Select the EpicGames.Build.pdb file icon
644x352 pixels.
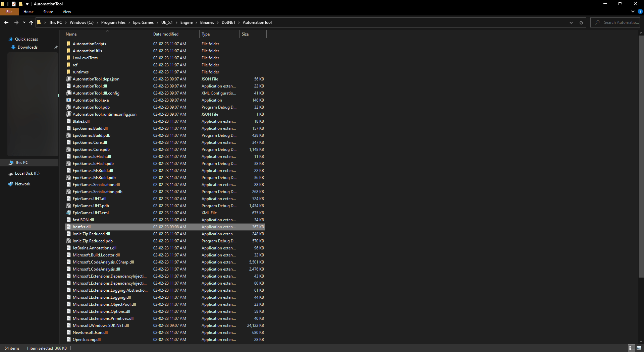(x=69, y=135)
